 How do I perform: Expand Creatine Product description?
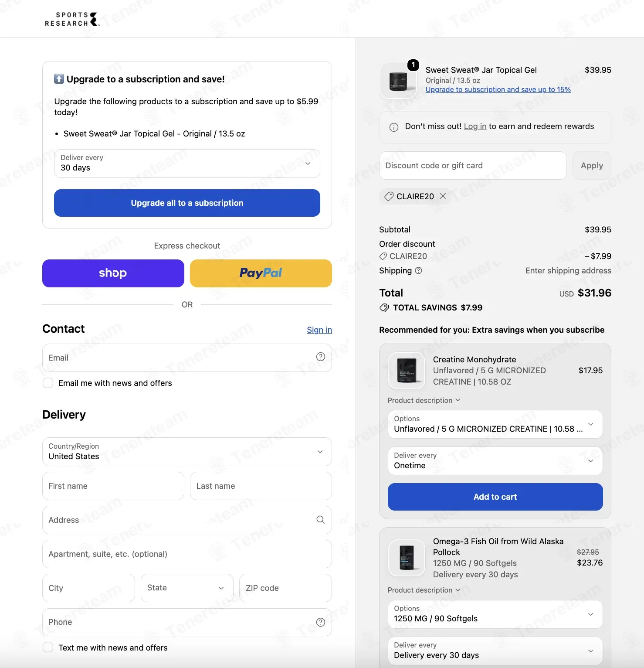[424, 400]
